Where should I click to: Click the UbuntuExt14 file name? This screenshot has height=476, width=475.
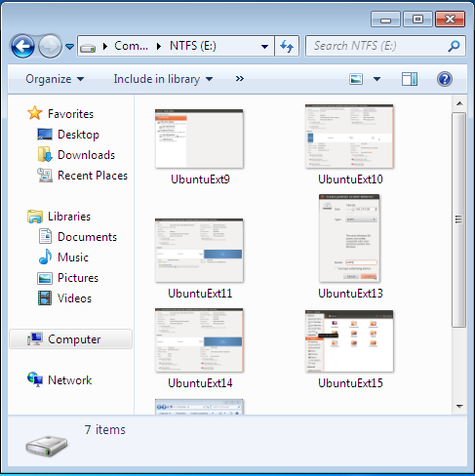coord(200,383)
